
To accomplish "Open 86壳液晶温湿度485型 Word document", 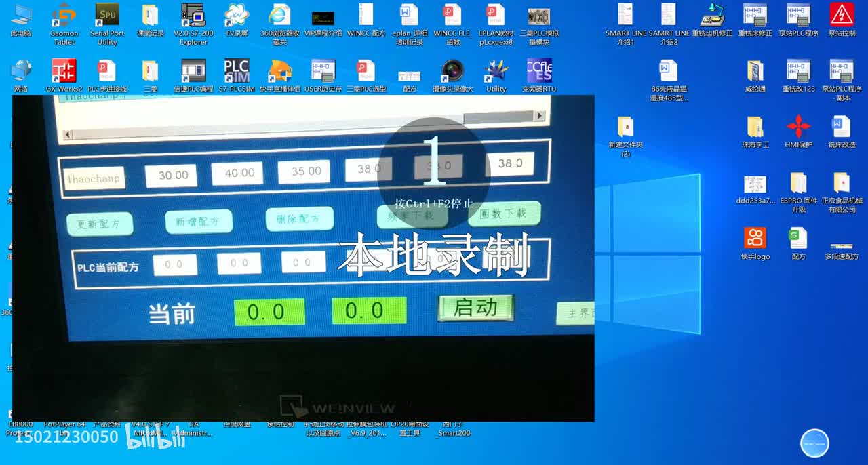I will click(669, 80).
